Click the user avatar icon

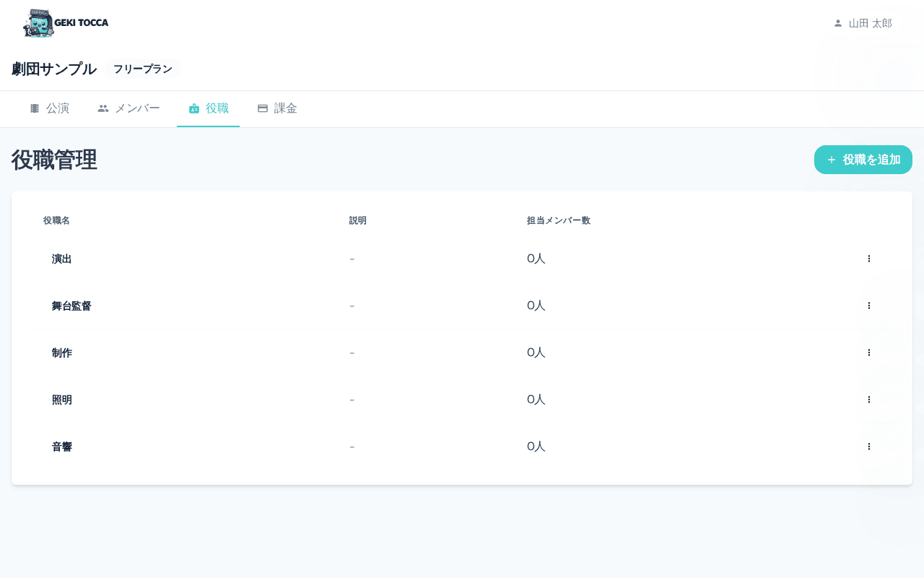[838, 23]
